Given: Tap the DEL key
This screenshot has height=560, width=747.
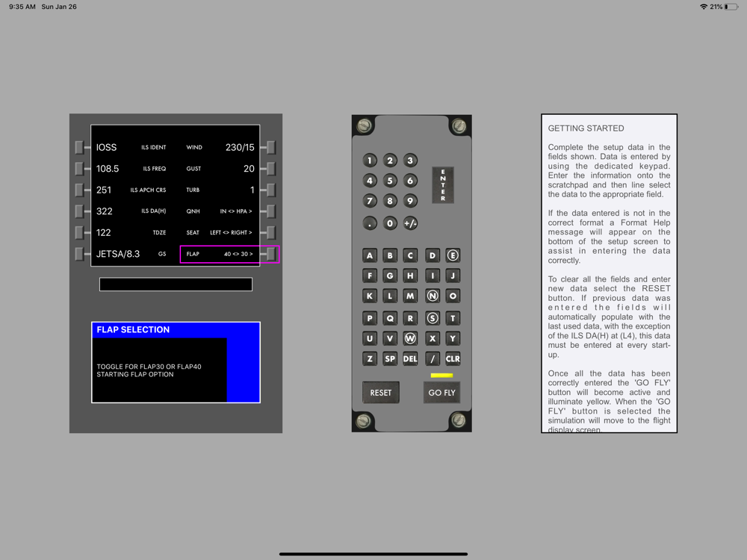Looking at the screenshot, I should pyautogui.click(x=410, y=358).
